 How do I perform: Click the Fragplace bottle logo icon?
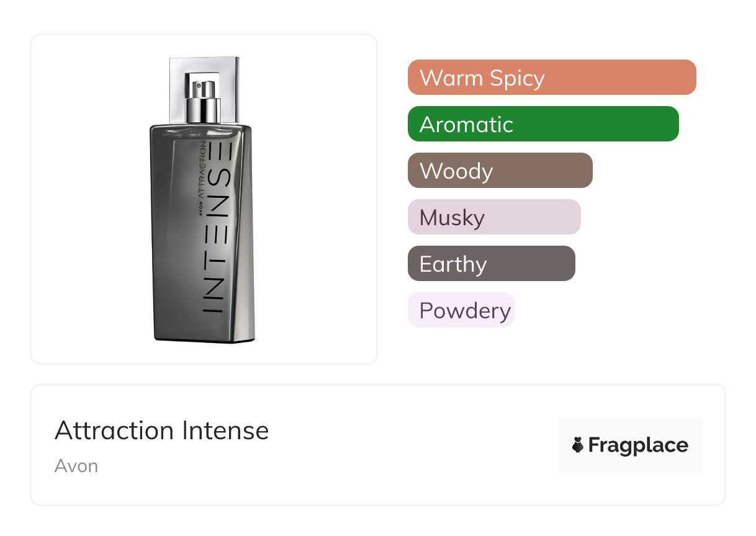[x=578, y=445]
